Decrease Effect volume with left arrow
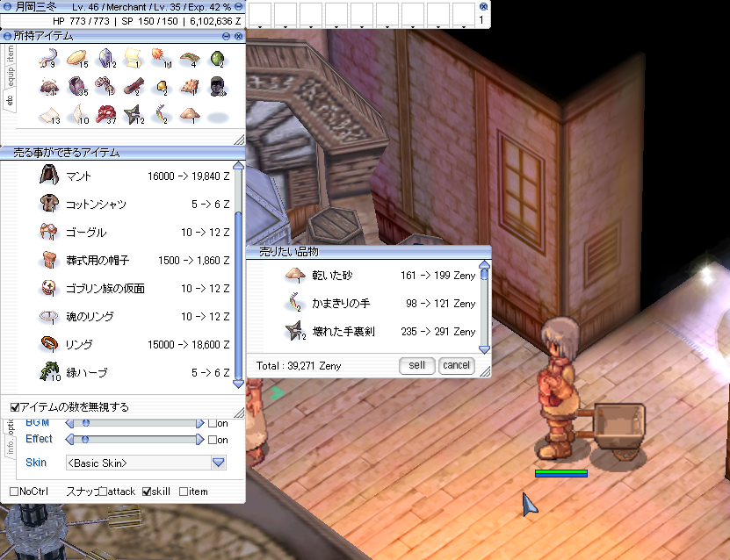This screenshot has height=560, width=730. (70, 440)
